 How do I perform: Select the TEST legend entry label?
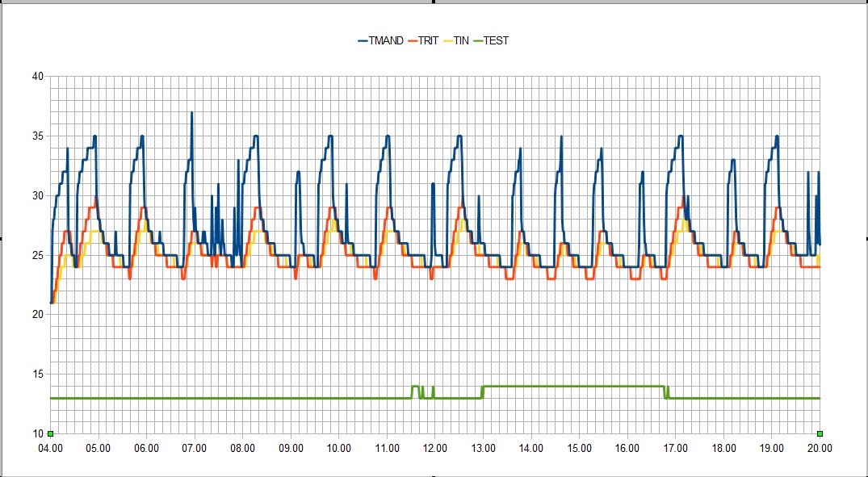(x=496, y=40)
